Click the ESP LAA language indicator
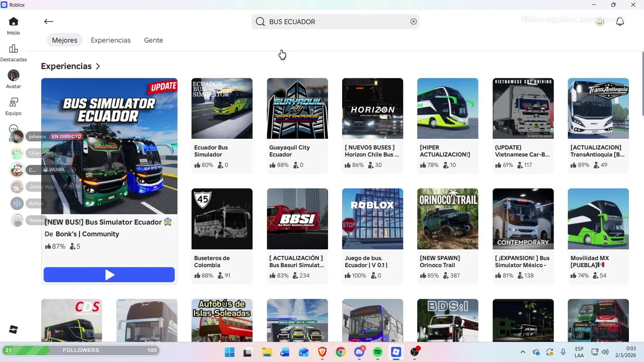This screenshot has width=644, height=362. click(579, 352)
